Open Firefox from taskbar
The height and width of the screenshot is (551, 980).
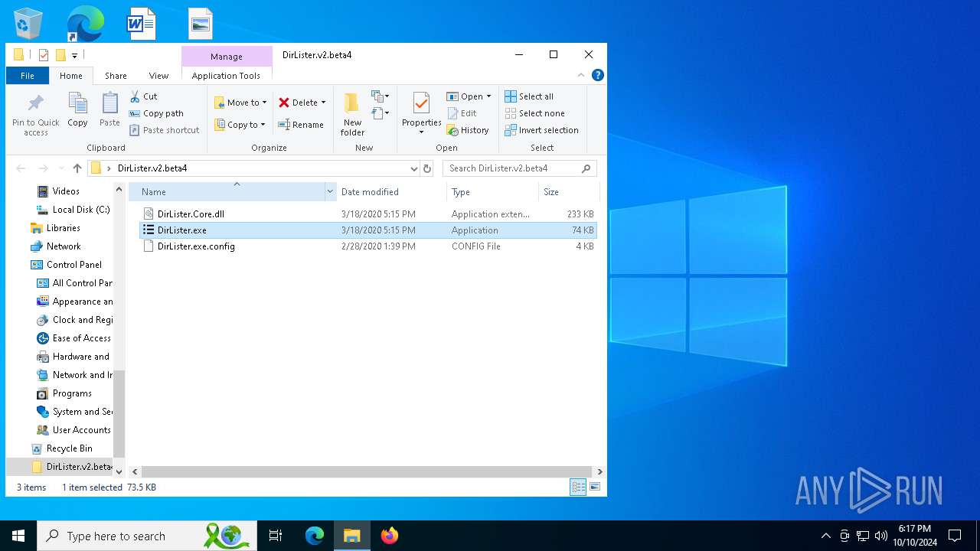point(390,536)
